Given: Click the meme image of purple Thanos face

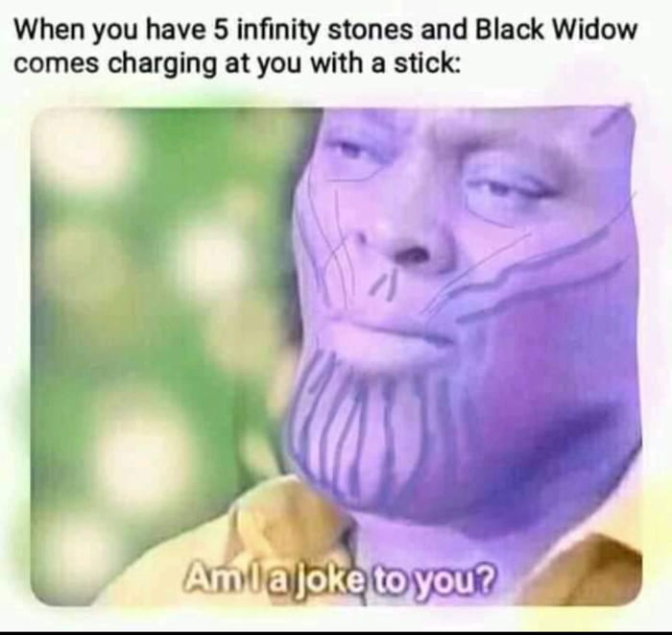Looking at the screenshot, I should tap(336, 356).
